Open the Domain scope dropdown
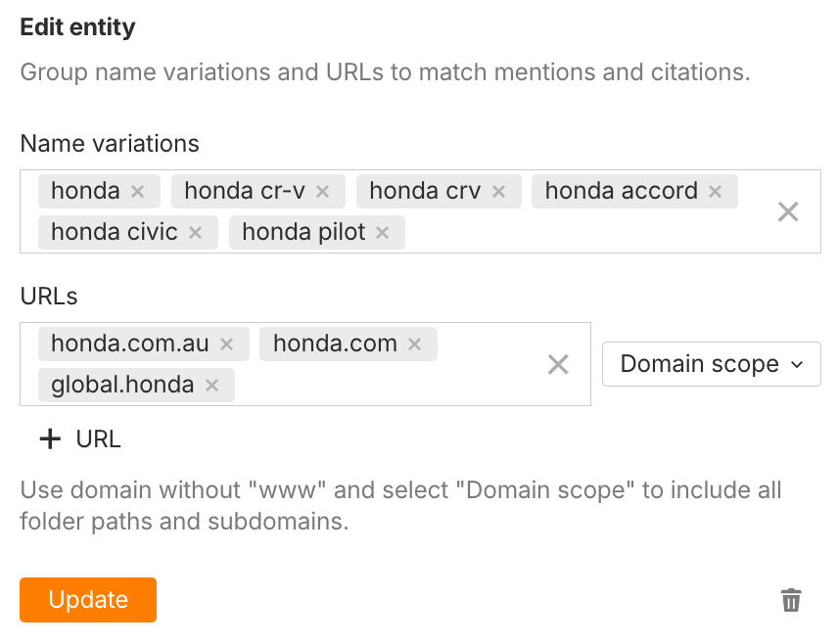Viewport: 838px width, 644px height. [711, 363]
